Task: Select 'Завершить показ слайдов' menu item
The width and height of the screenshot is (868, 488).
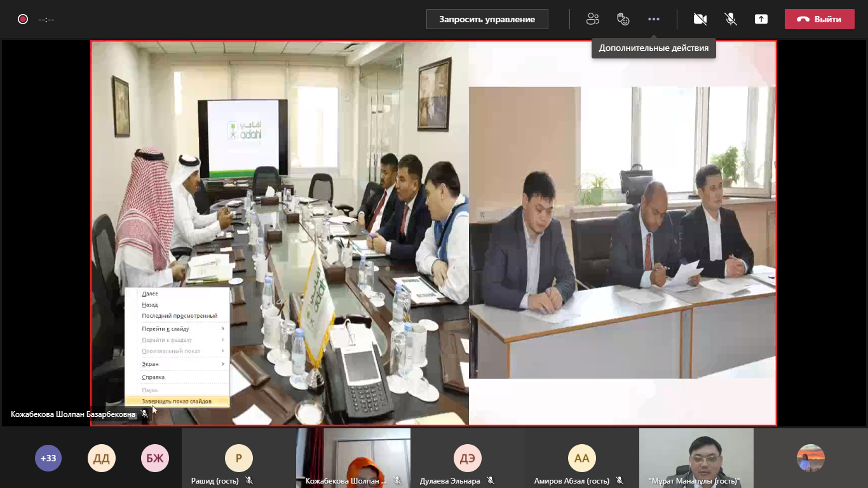Action: coord(177,401)
